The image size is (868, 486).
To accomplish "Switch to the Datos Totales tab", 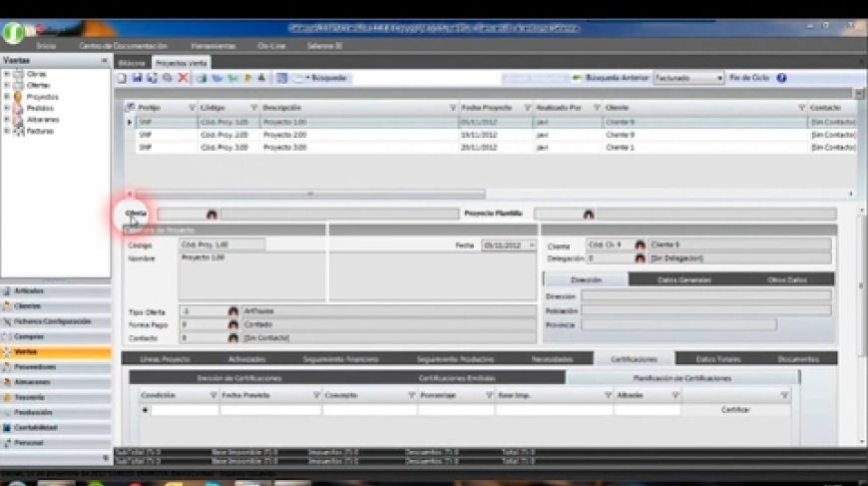I will pyautogui.click(x=718, y=359).
